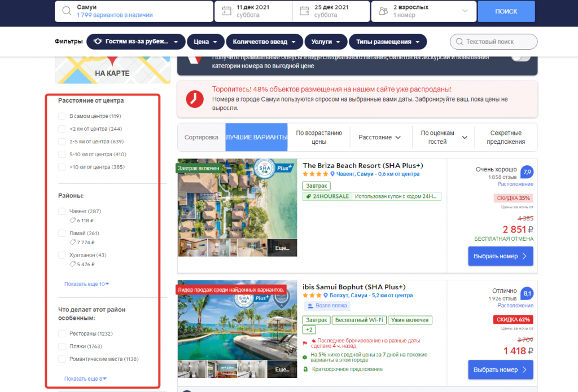Select the >10 км от центра checkbox
The height and width of the screenshot is (392, 578).
tap(62, 168)
